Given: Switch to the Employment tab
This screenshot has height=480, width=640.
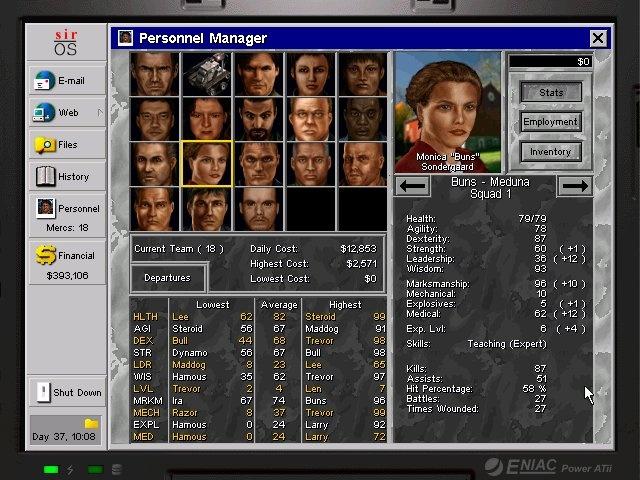Looking at the screenshot, I should pyautogui.click(x=551, y=122).
